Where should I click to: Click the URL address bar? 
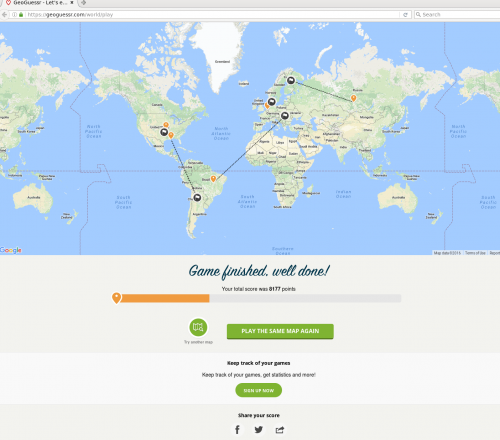coord(213,15)
